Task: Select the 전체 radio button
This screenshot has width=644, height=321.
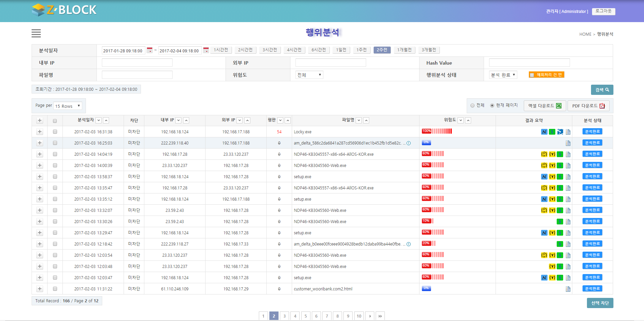Action: 472,105
